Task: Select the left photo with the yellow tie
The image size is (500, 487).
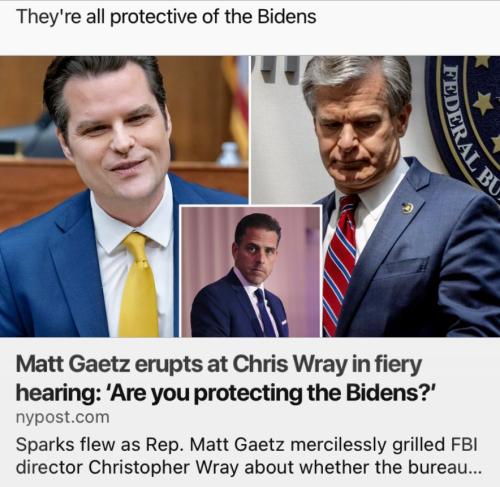Action: pos(124,197)
